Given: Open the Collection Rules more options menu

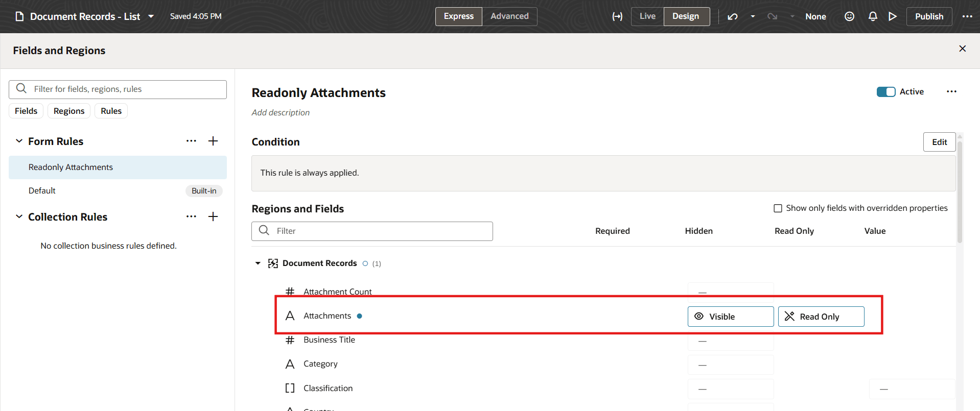Looking at the screenshot, I should (x=191, y=216).
